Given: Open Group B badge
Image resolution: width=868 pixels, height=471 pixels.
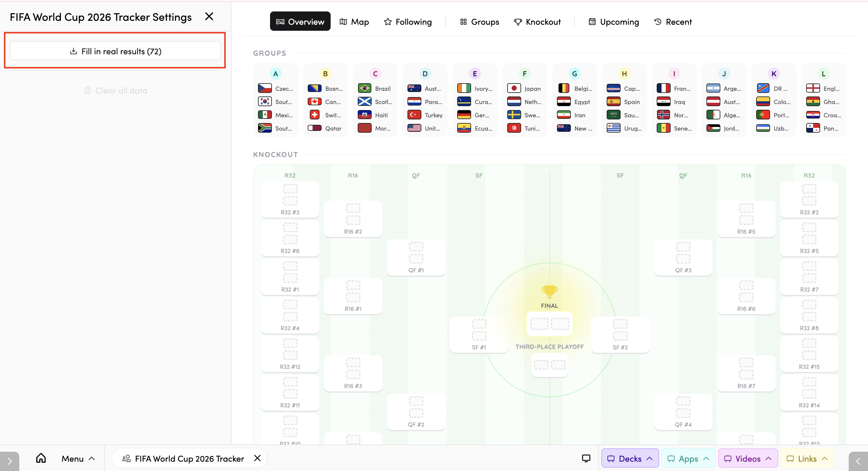Looking at the screenshot, I should click(325, 74).
